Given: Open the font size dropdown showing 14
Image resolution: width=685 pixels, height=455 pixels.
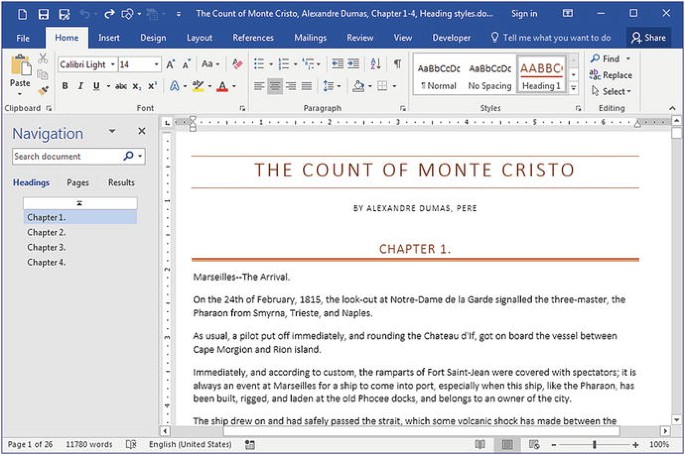Looking at the screenshot, I should tap(156, 65).
